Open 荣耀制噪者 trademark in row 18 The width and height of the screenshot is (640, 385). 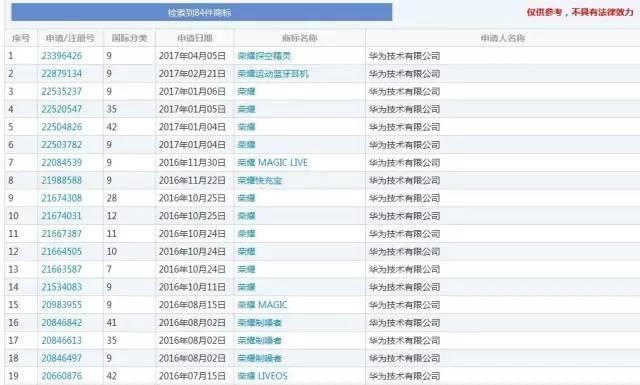pyautogui.click(x=260, y=358)
